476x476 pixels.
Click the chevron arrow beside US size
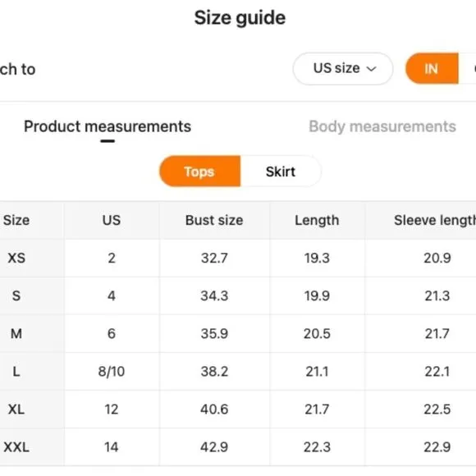pyautogui.click(x=371, y=69)
